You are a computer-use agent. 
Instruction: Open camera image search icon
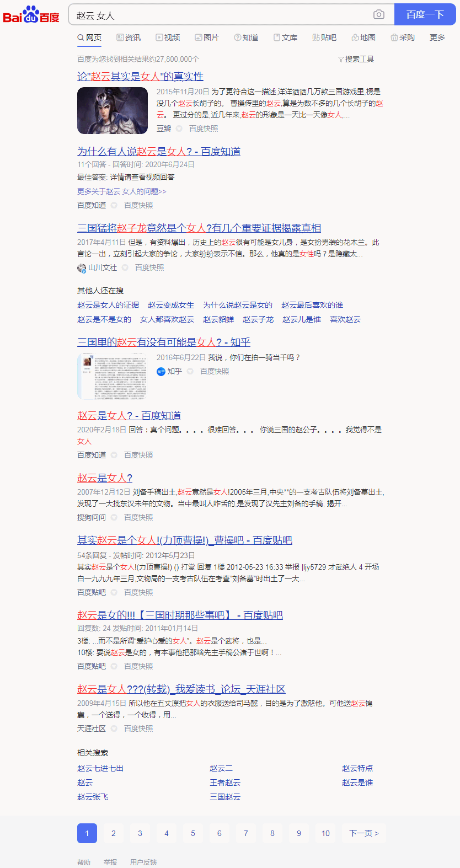(x=379, y=15)
